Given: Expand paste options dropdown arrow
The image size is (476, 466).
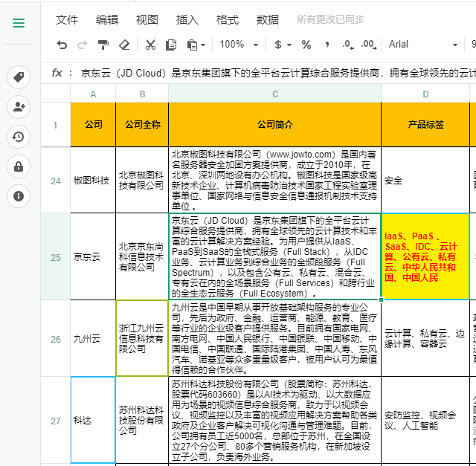Looking at the screenshot, I should [x=203, y=45].
